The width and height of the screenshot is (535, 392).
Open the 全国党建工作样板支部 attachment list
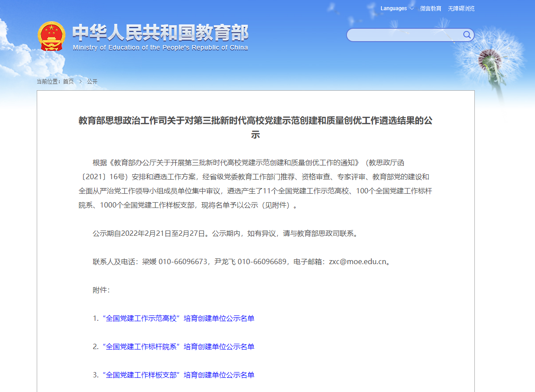pyautogui.click(x=178, y=375)
